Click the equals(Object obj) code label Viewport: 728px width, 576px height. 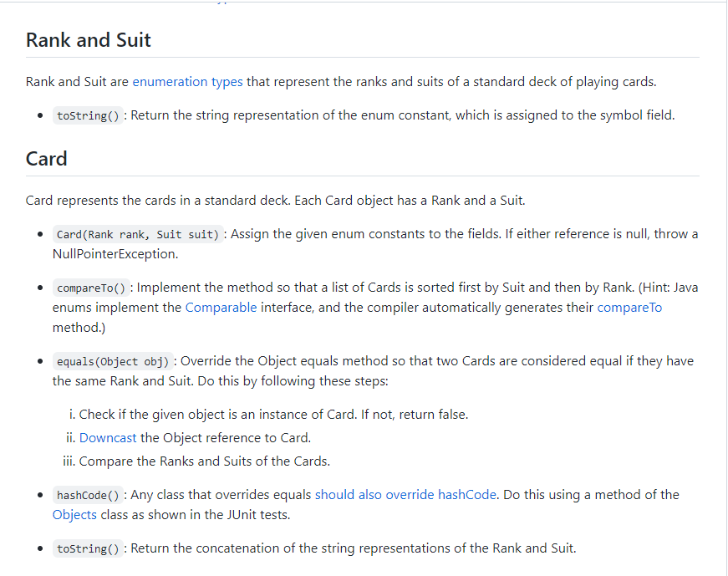click(x=113, y=361)
